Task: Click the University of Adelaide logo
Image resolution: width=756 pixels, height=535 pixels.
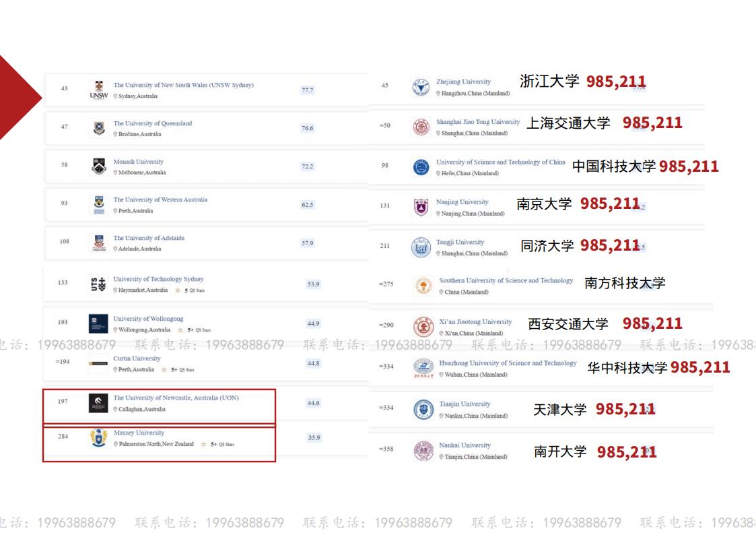Action: [99, 243]
